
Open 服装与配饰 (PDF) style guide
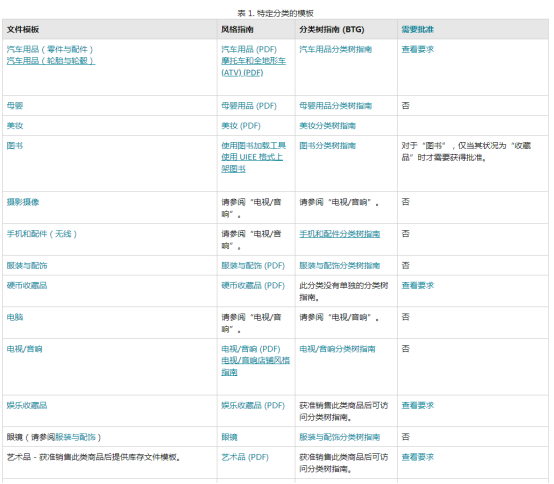click(253, 266)
